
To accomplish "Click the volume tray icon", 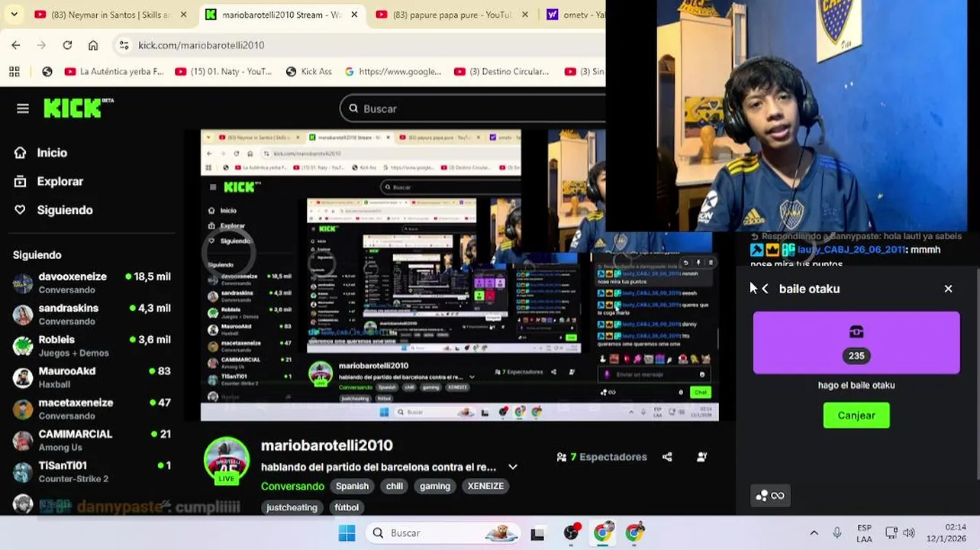I will point(908,532).
